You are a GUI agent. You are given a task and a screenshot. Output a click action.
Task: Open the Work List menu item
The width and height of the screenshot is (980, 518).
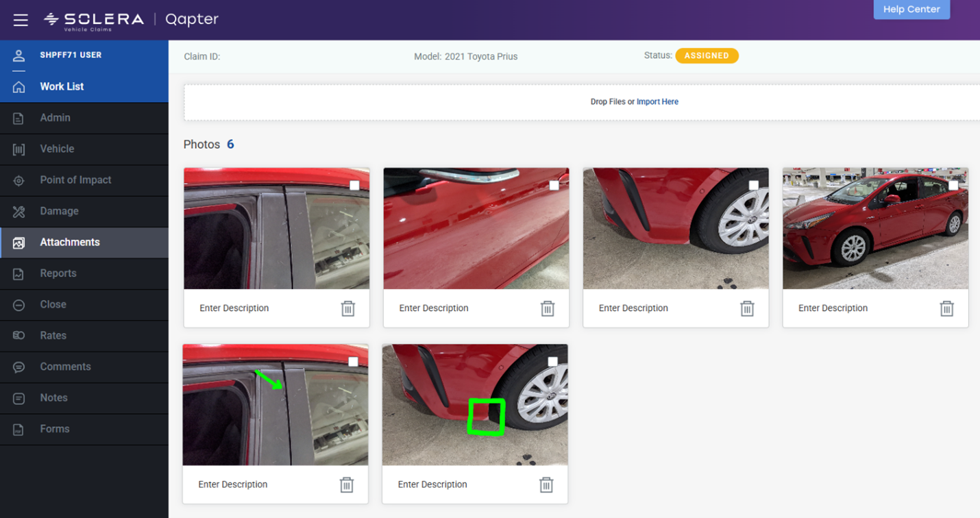pos(62,87)
